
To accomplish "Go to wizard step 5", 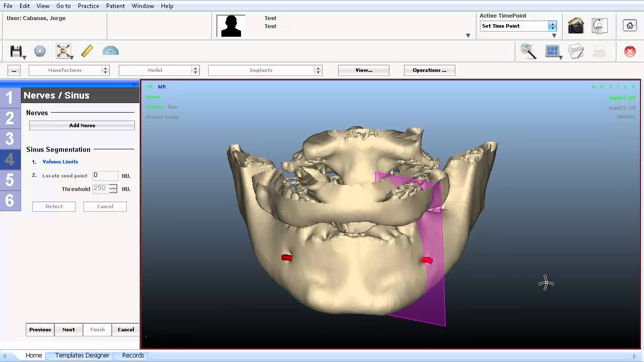I will [10, 180].
